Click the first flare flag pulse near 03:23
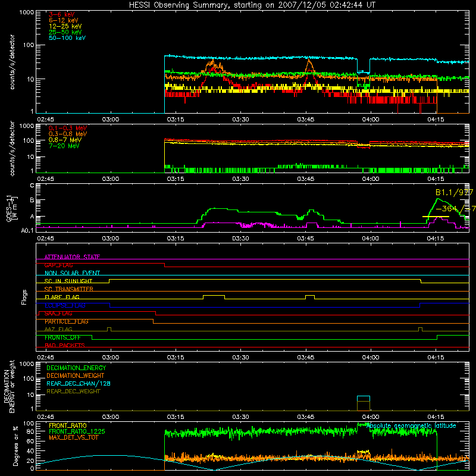The width and height of the screenshot is (476, 476). 214,297
